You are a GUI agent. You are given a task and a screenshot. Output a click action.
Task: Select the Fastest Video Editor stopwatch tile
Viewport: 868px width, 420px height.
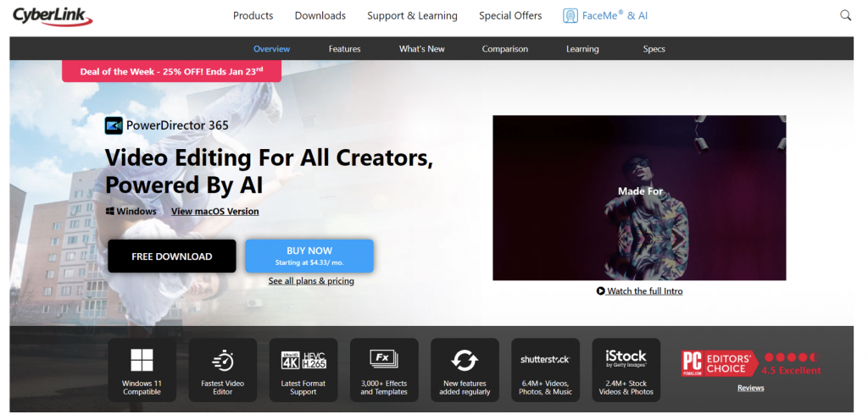coord(223,370)
